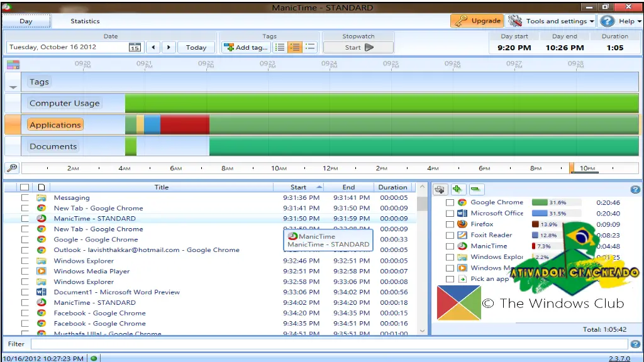Click the blue segment in Applications timeline
Screen dimensions: 644x362
pos(152,125)
